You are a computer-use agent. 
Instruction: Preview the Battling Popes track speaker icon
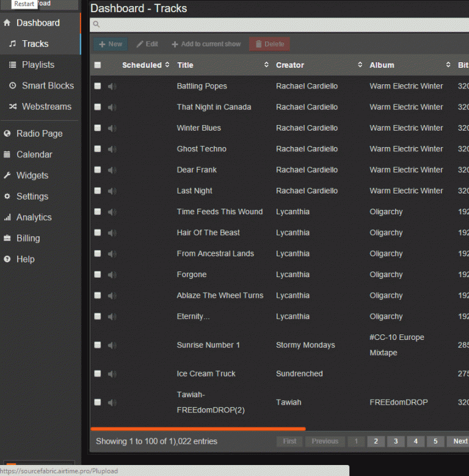point(112,86)
